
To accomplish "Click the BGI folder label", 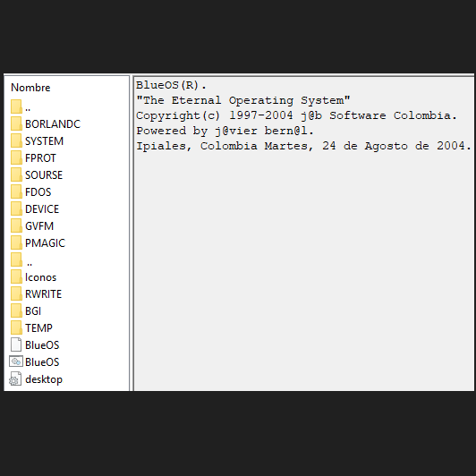I will point(33,311).
